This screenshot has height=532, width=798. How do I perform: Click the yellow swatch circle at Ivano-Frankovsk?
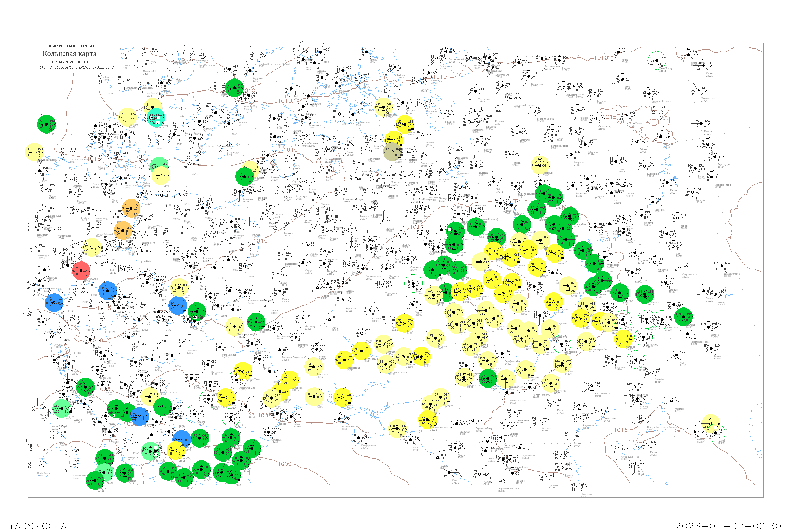pyautogui.click(x=234, y=326)
